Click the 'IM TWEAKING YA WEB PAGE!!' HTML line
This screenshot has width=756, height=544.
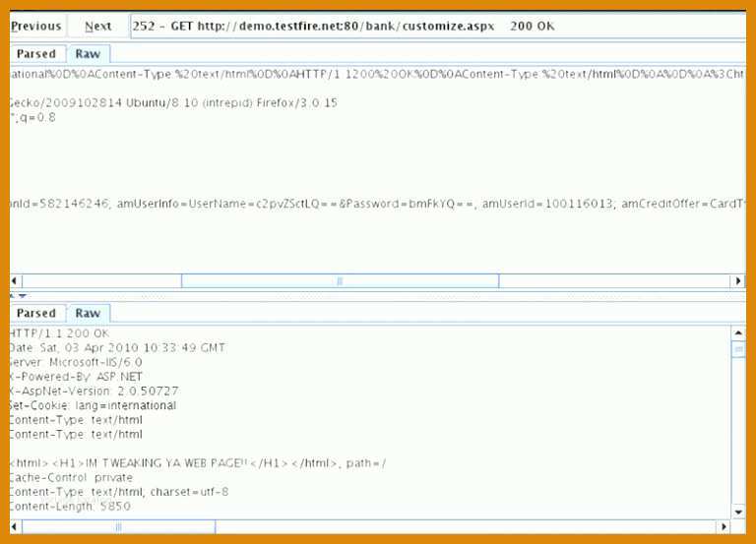[198, 463]
